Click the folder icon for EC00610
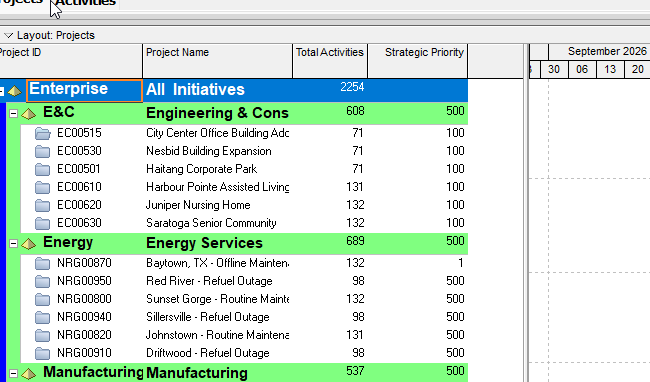The height and width of the screenshot is (382, 650). click(43, 187)
